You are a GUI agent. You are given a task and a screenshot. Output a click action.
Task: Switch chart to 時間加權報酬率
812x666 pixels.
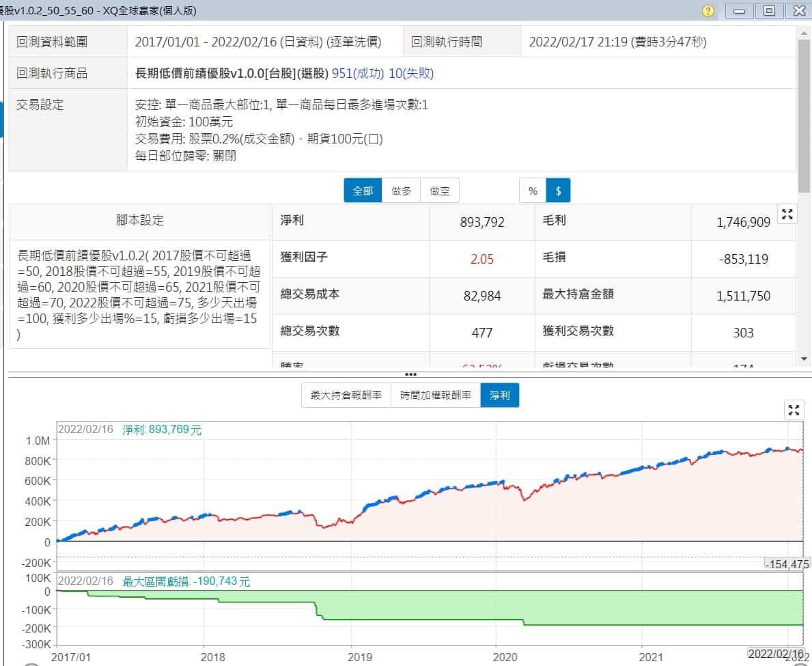coord(436,396)
